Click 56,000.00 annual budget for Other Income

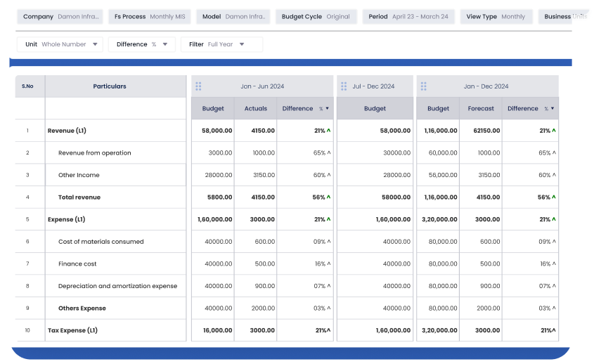pyautogui.click(x=443, y=175)
